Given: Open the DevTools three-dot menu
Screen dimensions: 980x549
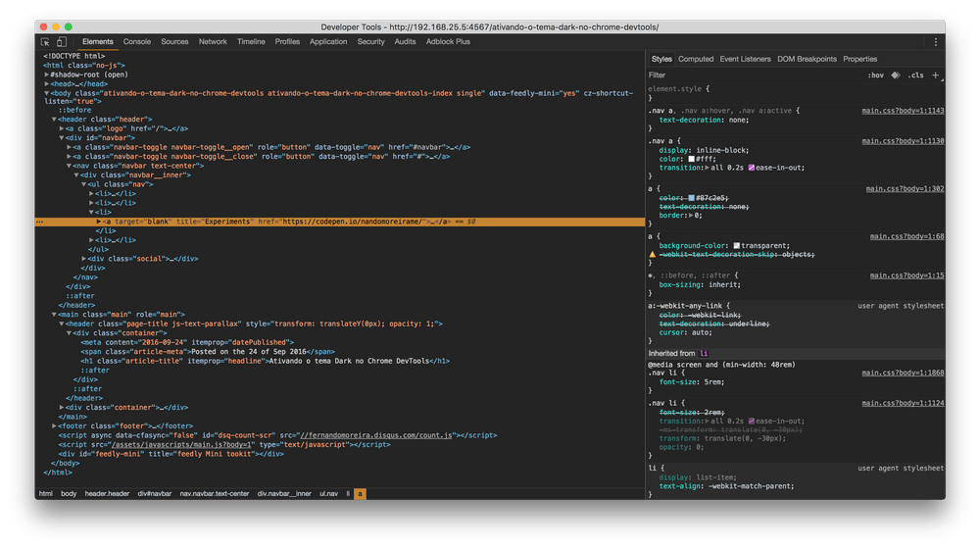Looking at the screenshot, I should (936, 42).
